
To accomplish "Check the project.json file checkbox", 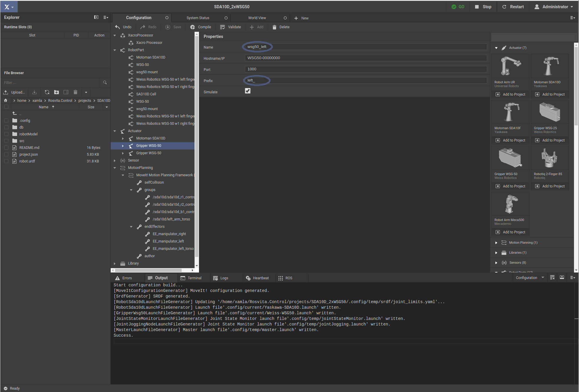I will [x=6, y=155].
